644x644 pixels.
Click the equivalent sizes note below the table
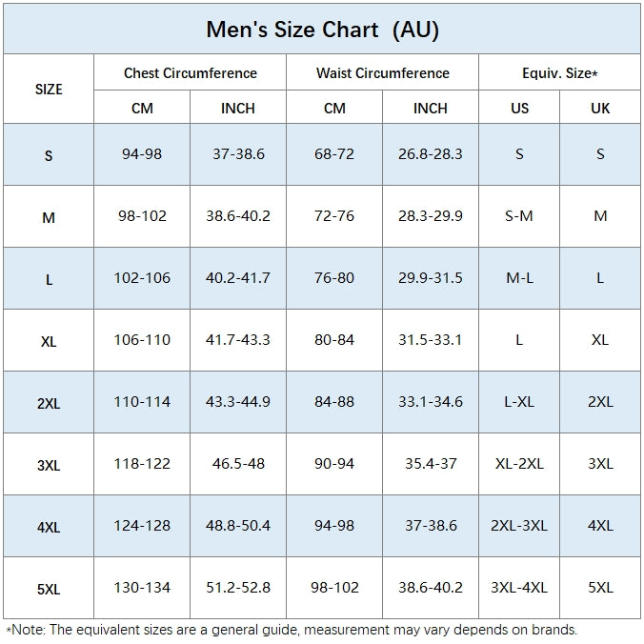292,630
